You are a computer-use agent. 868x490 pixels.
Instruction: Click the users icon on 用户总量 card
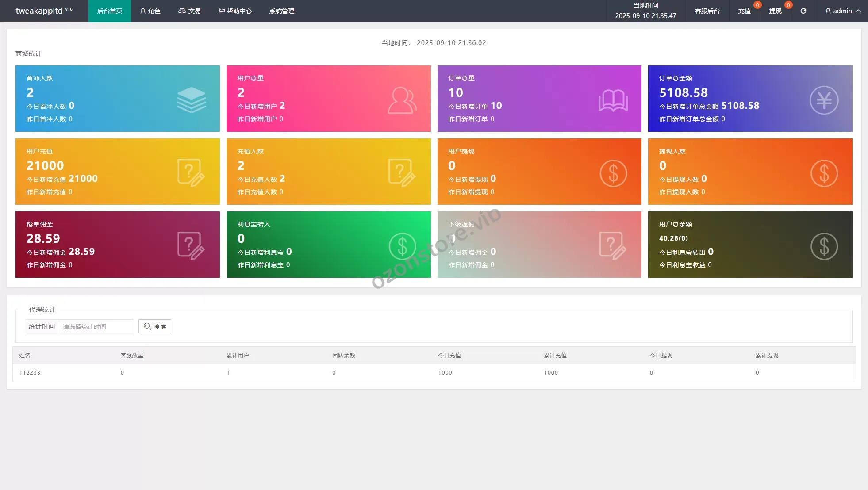tap(402, 100)
